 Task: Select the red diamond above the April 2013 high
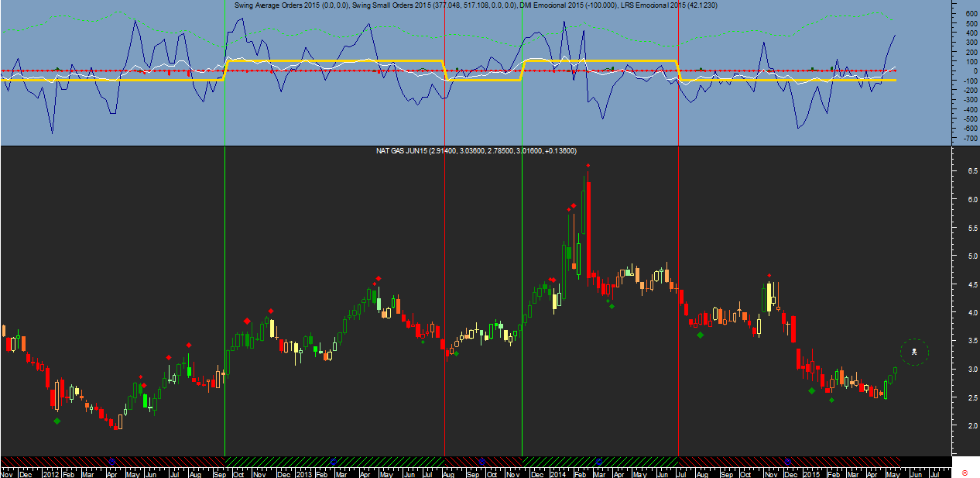(379, 278)
